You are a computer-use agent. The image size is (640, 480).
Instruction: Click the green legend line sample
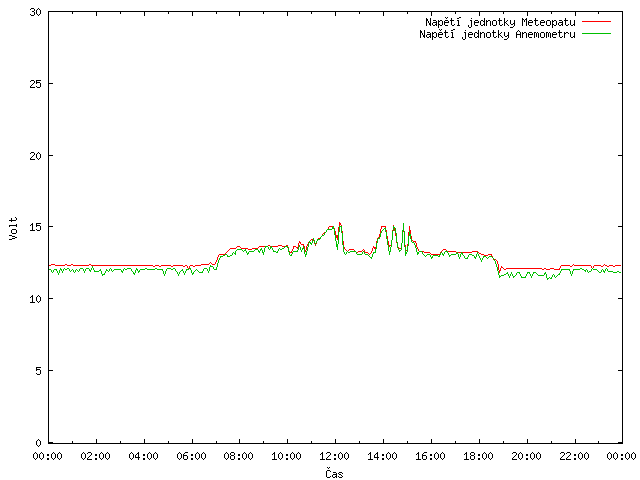point(596,33)
